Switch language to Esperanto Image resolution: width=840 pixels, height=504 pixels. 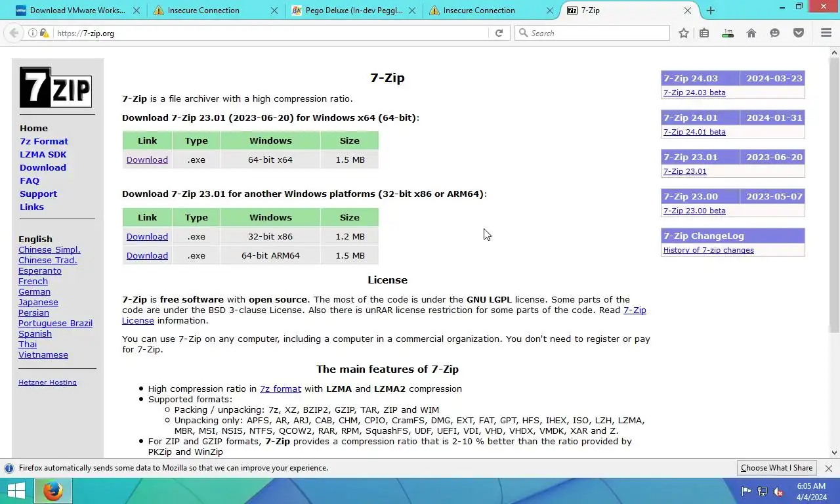(x=40, y=270)
